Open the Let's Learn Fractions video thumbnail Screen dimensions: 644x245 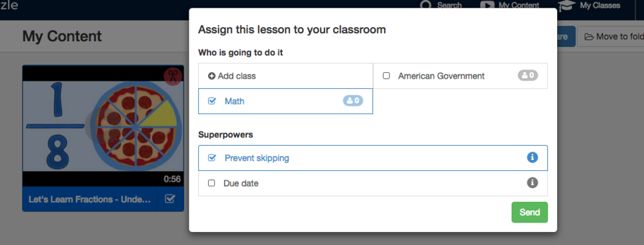pos(103,126)
